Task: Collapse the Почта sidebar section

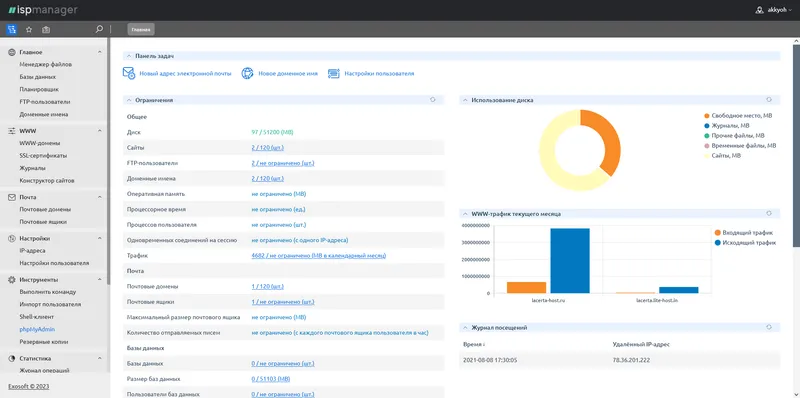Action: pos(100,197)
